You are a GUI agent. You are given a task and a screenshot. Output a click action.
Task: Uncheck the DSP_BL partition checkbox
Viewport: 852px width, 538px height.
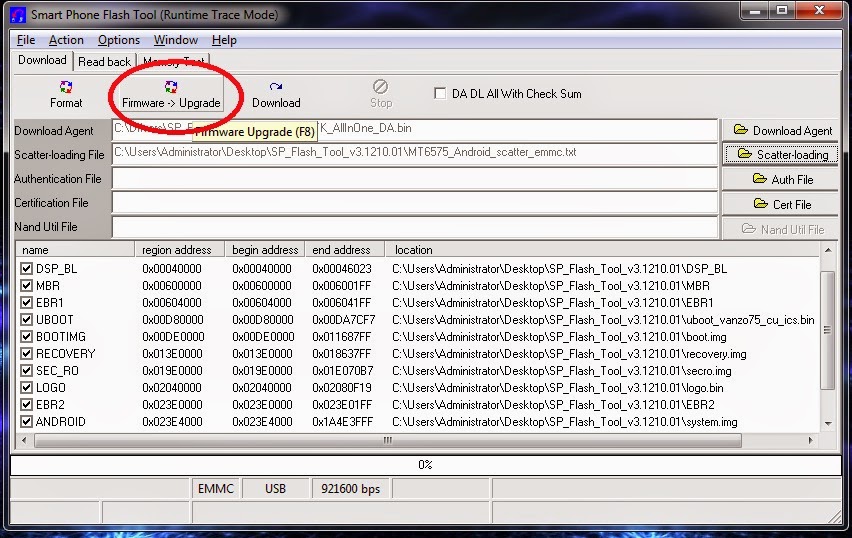point(26,268)
